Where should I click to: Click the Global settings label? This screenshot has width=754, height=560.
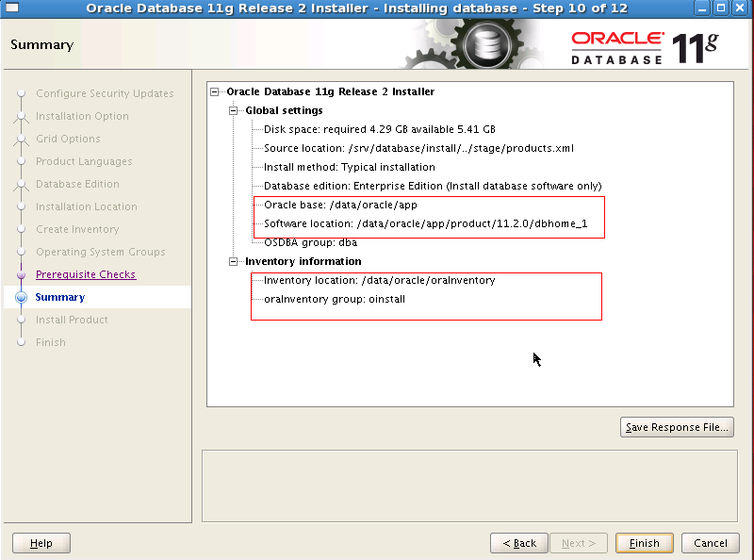tap(284, 110)
